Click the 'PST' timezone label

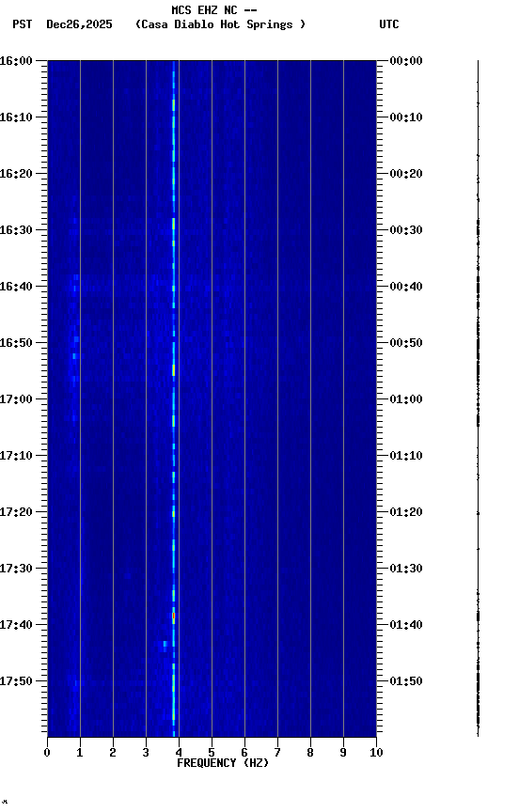point(23,24)
